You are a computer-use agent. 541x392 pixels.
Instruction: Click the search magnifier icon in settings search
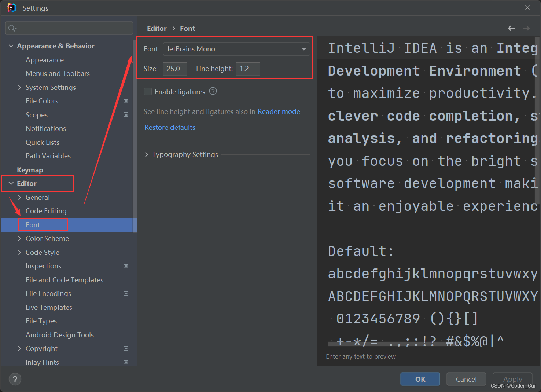click(x=12, y=28)
